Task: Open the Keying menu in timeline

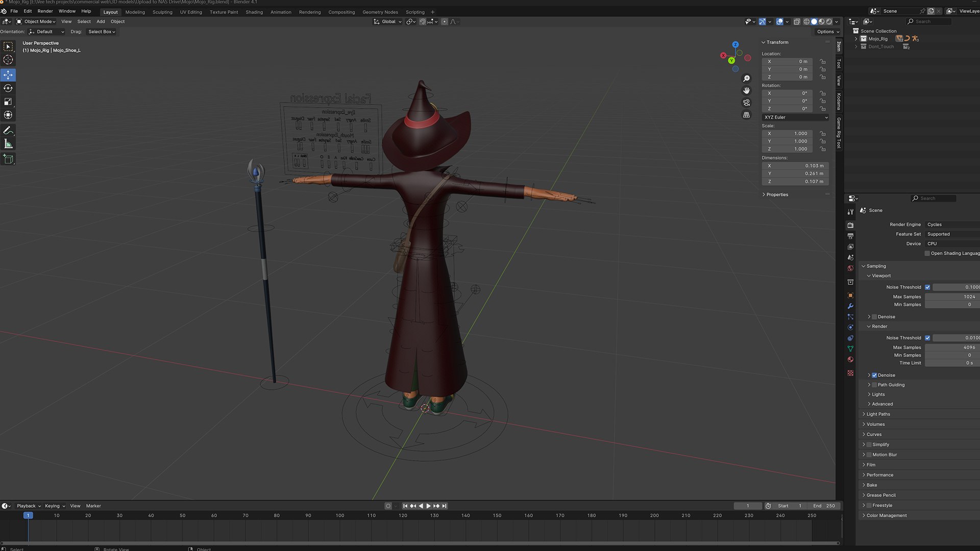Action: pyautogui.click(x=55, y=506)
